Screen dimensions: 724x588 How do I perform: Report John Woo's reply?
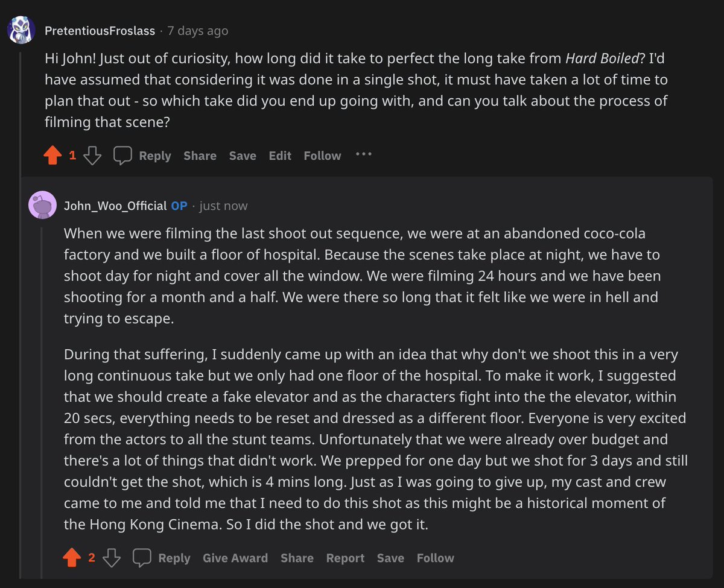[x=345, y=558]
